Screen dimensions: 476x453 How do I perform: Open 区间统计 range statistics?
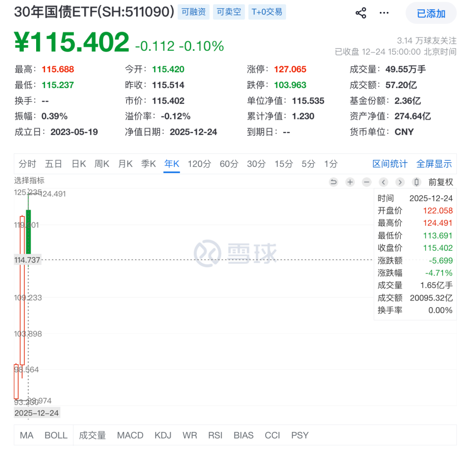pos(390,164)
